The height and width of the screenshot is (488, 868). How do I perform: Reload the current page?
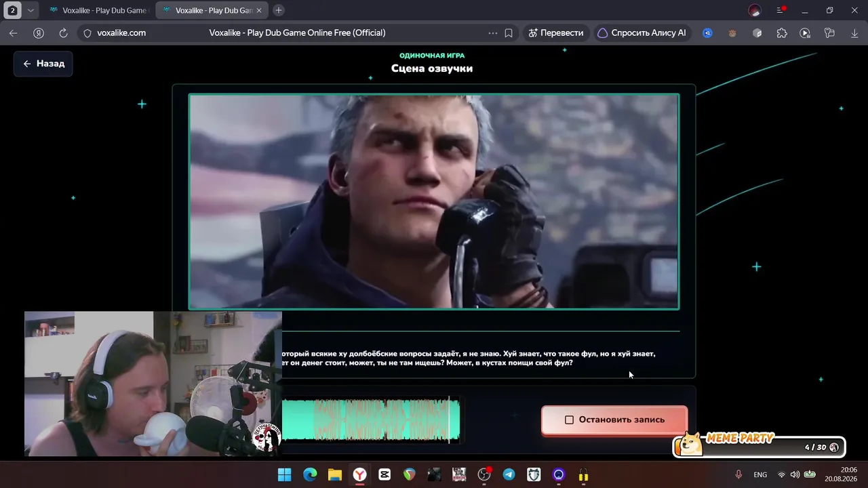(x=63, y=33)
